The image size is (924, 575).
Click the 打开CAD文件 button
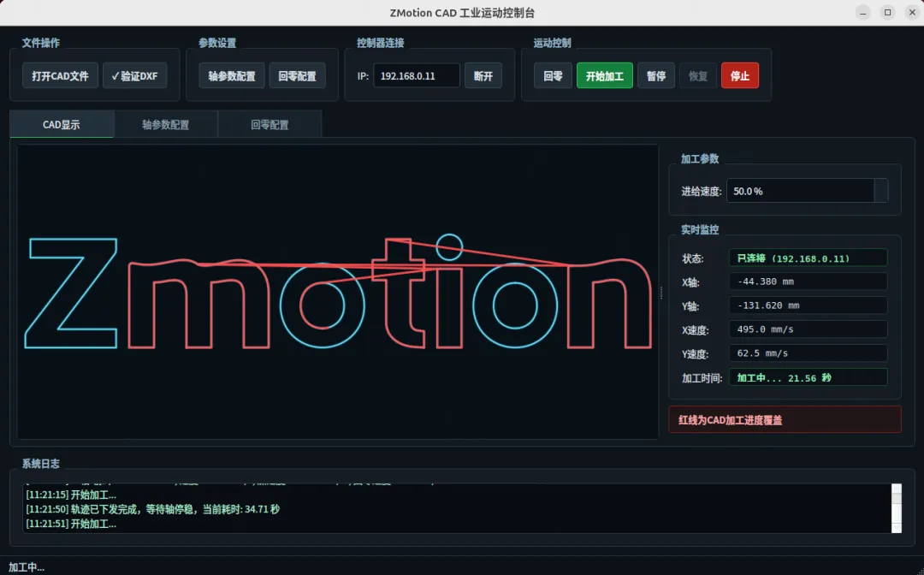point(60,76)
